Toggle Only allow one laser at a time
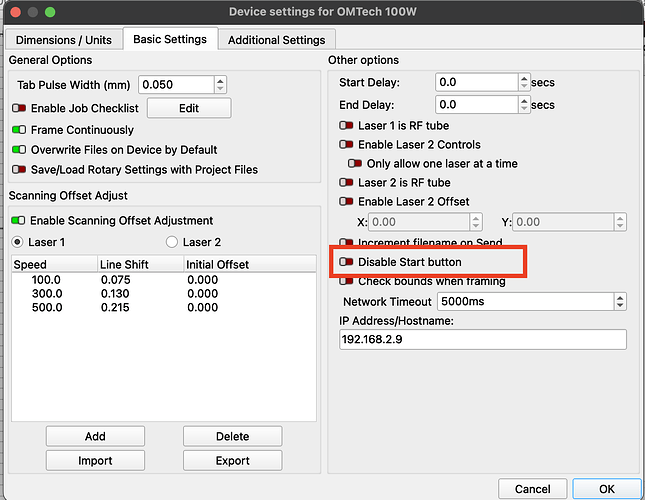 pyautogui.click(x=355, y=164)
